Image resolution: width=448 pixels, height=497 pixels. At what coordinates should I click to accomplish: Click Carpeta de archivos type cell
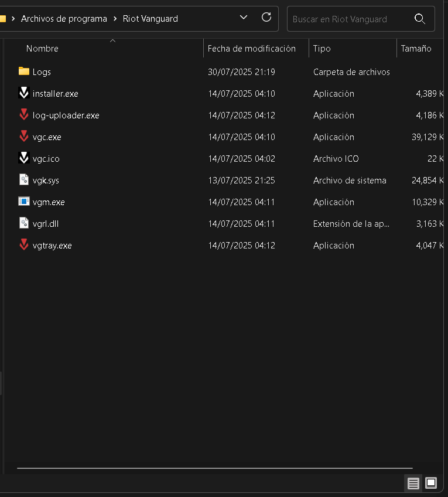(x=351, y=72)
